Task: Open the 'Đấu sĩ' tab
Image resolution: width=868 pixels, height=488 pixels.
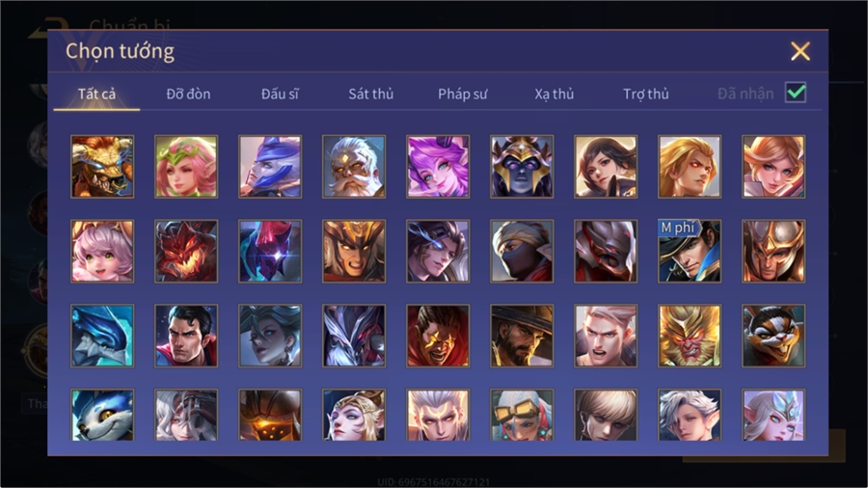Action: [280, 95]
